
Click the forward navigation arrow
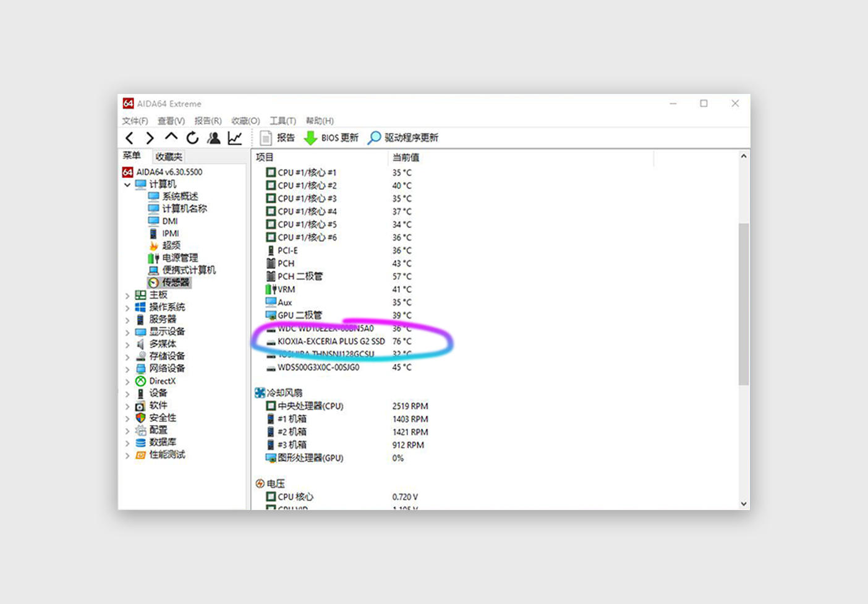pyautogui.click(x=150, y=138)
